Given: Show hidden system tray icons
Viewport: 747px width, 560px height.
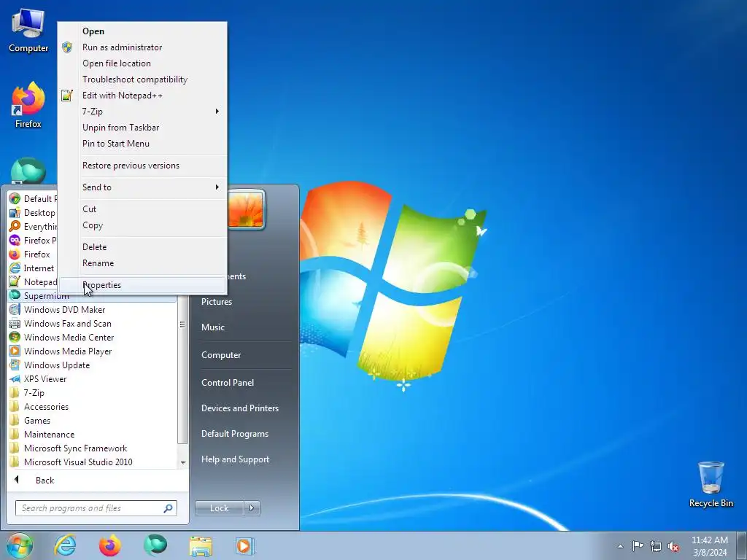Looking at the screenshot, I should coord(620,546).
